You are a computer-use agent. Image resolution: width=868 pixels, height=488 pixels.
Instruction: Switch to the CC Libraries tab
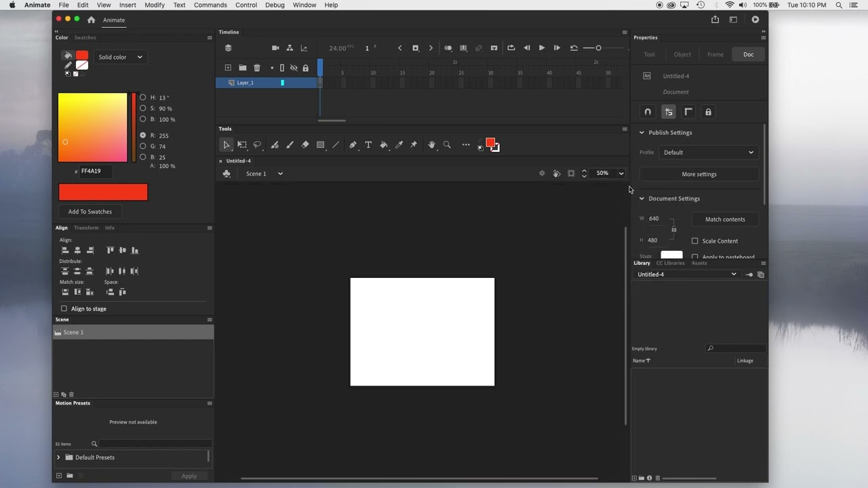(x=670, y=263)
